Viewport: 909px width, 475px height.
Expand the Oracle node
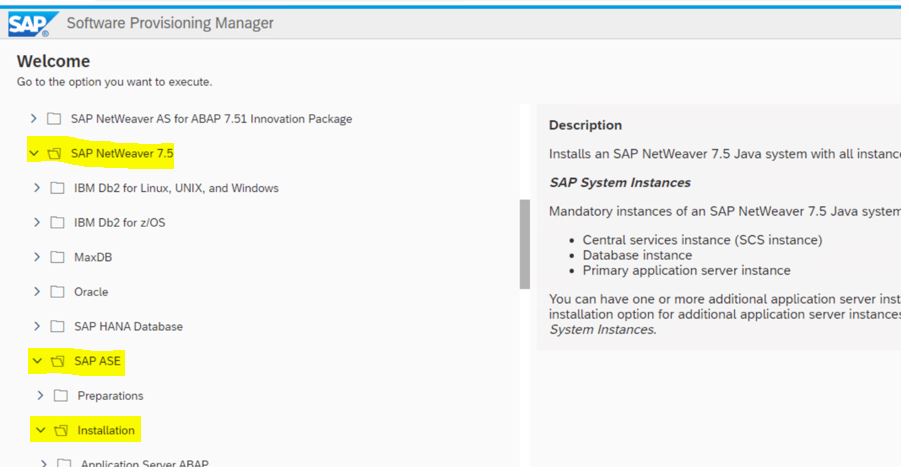pyautogui.click(x=37, y=292)
